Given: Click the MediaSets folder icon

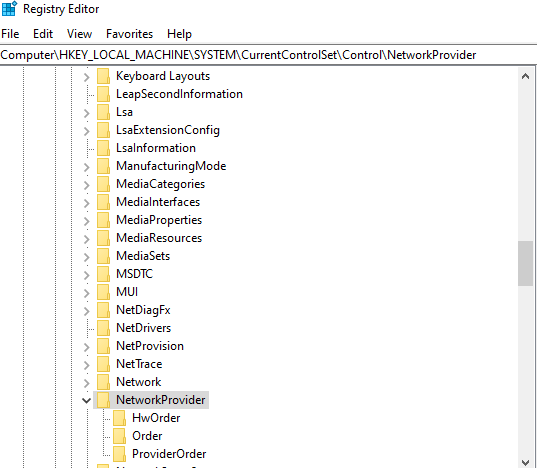Looking at the screenshot, I should tap(103, 256).
